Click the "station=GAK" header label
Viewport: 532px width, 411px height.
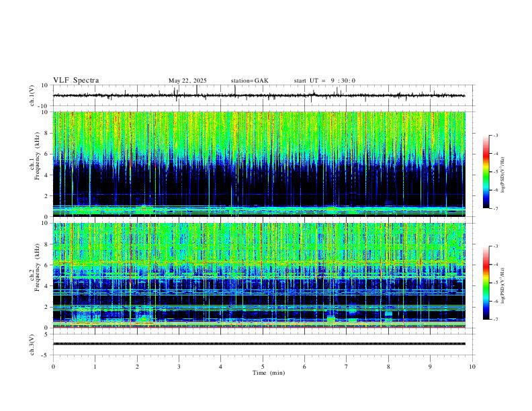click(x=249, y=81)
